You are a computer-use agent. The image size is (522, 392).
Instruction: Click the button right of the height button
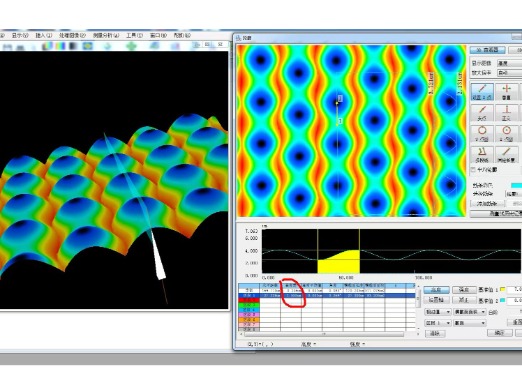click(464, 290)
